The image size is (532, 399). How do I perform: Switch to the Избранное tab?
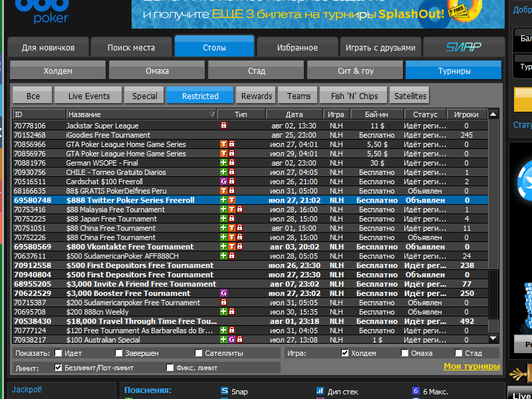tap(297, 47)
